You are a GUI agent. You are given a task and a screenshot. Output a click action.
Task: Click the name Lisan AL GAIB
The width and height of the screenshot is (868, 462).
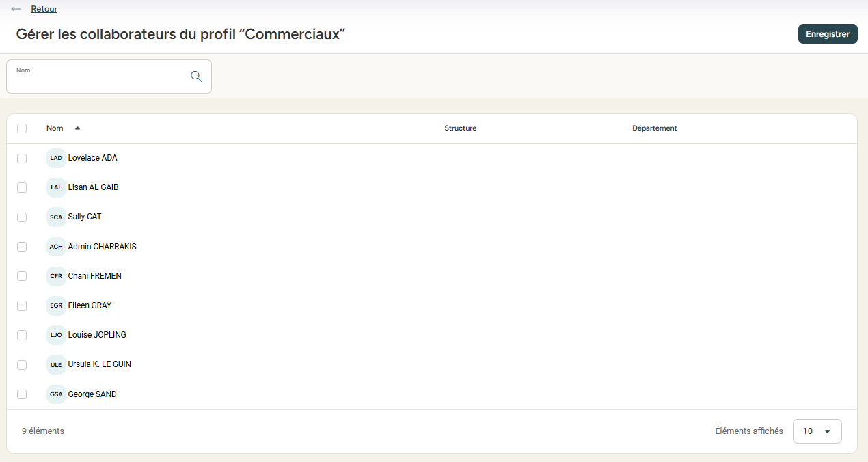[x=94, y=187]
